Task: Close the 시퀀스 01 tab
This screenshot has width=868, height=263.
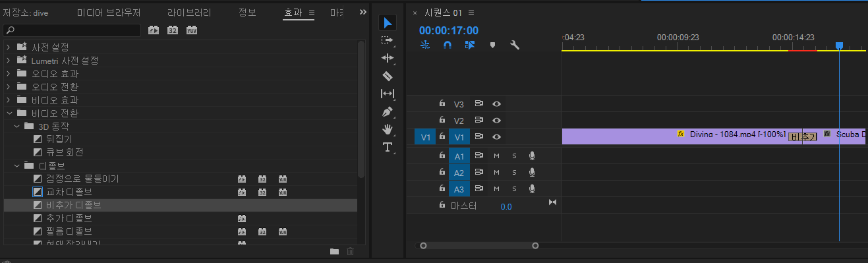Action: (x=415, y=13)
